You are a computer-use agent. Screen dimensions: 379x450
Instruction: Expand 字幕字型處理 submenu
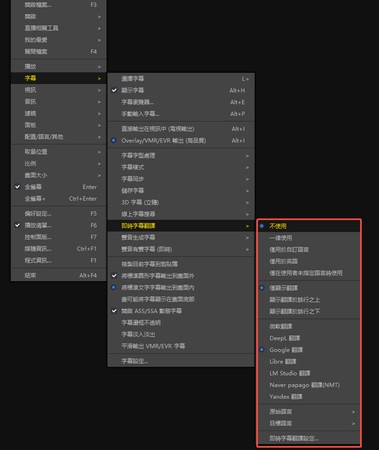pyautogui.click(x=181, y=156)
